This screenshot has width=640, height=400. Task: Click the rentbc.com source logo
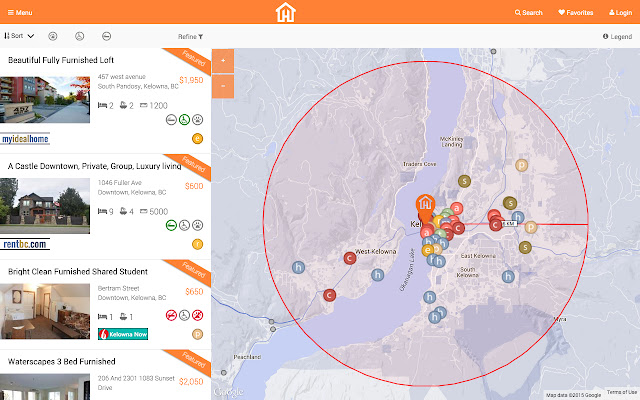[25, 244]
